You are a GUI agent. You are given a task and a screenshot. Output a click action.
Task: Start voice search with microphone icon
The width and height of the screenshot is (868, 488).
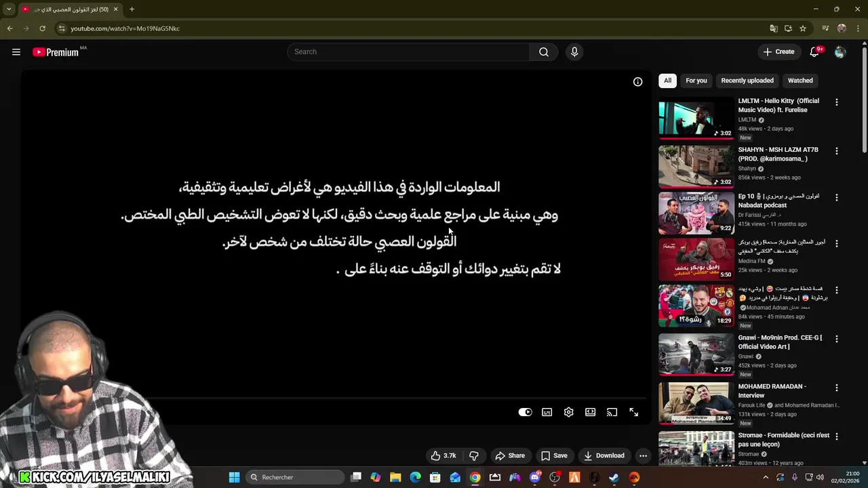point(574,52)
